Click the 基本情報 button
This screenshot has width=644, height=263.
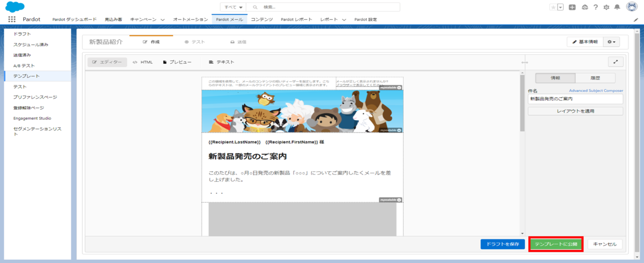pyautogui.click(x=585, y=42)
